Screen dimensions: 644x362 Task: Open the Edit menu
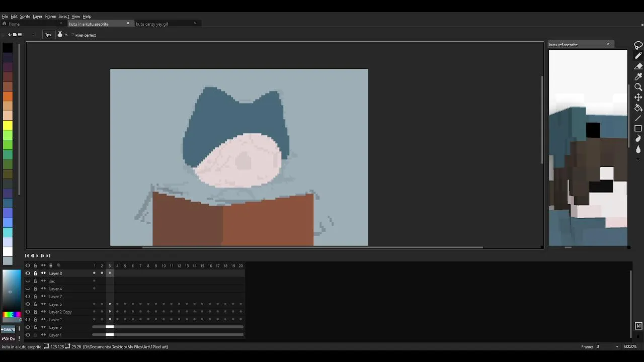[x=14, y=17]
